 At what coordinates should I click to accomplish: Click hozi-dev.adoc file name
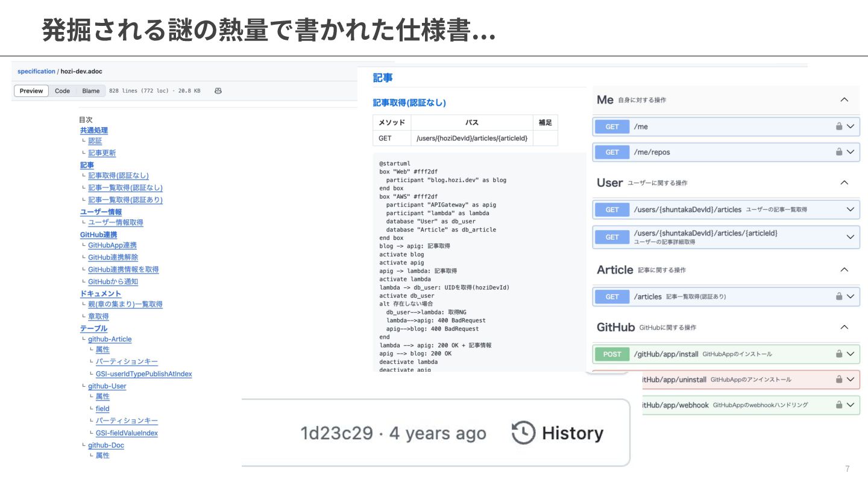coord(81,71)
